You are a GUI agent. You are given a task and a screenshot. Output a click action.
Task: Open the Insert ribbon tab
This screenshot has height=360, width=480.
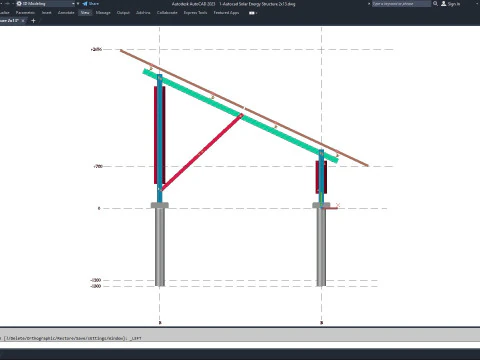click(x=47, y=13)
